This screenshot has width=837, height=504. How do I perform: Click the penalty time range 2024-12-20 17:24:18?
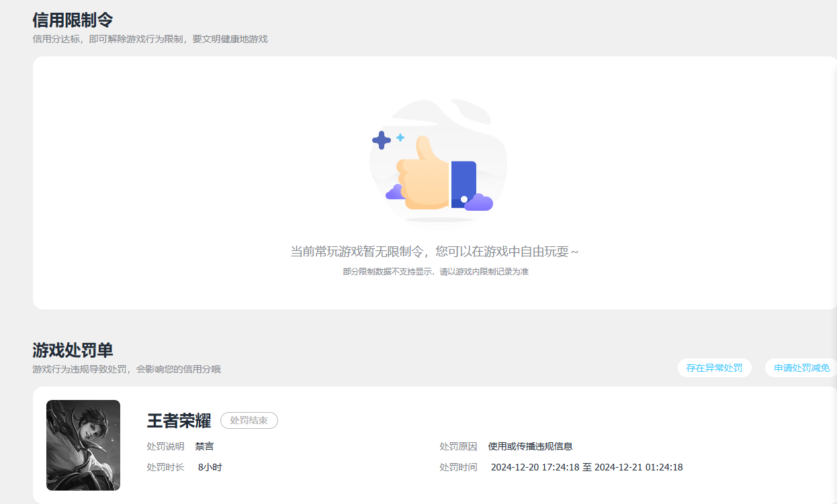tap(586, 467)
